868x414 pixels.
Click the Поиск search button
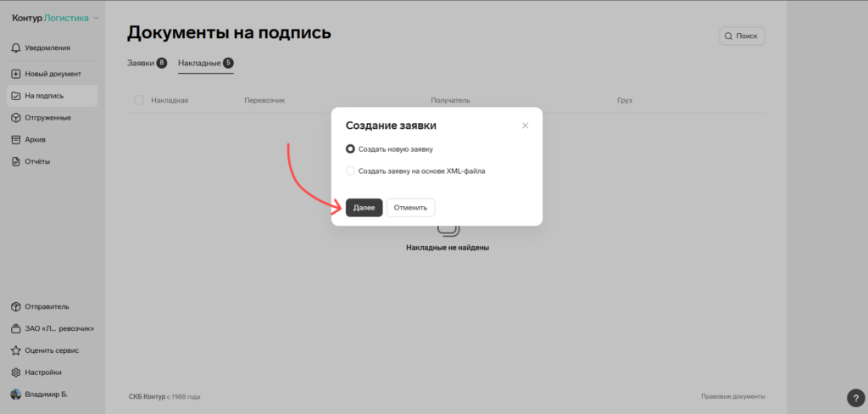[x=742, y=36]
